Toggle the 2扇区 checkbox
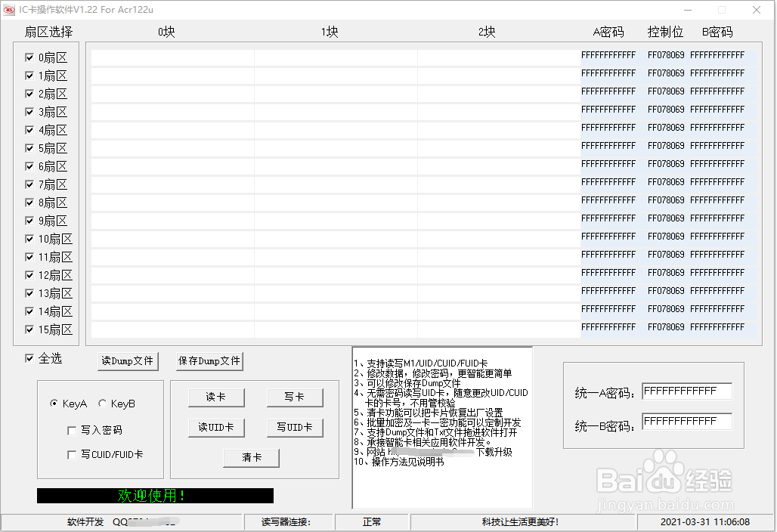Image resolution: width=777 pixels, height=532 pixels. pos(29,94)
